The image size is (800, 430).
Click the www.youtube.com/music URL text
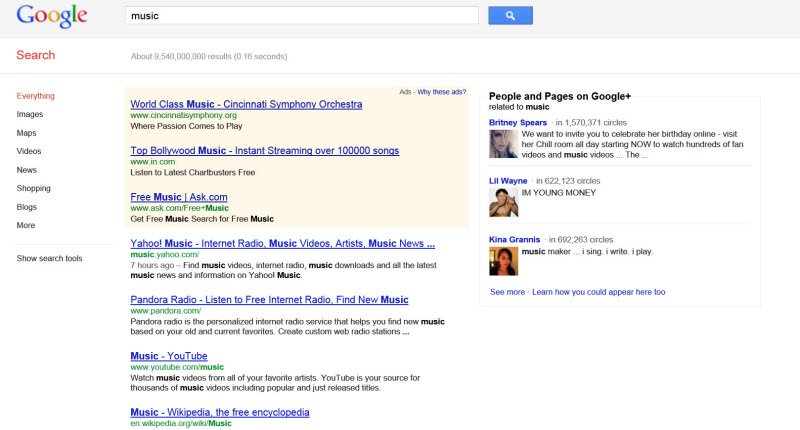click(177, 367)
